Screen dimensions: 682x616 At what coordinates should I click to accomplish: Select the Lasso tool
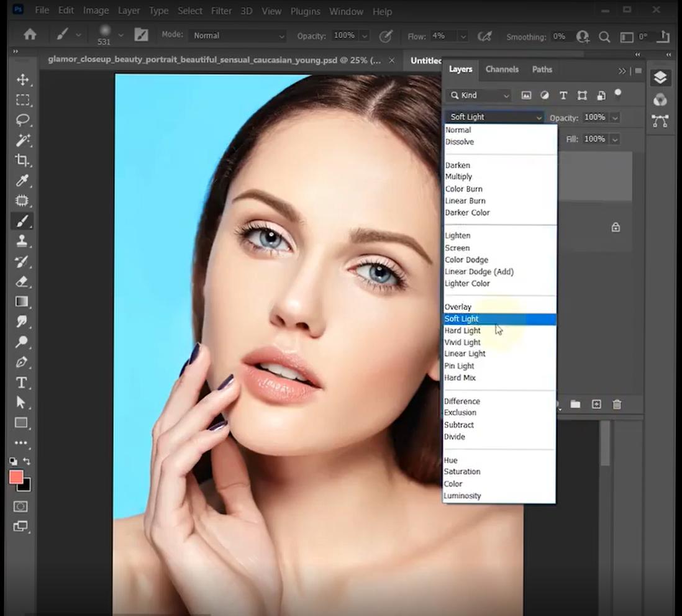click(x=23, y=120)
